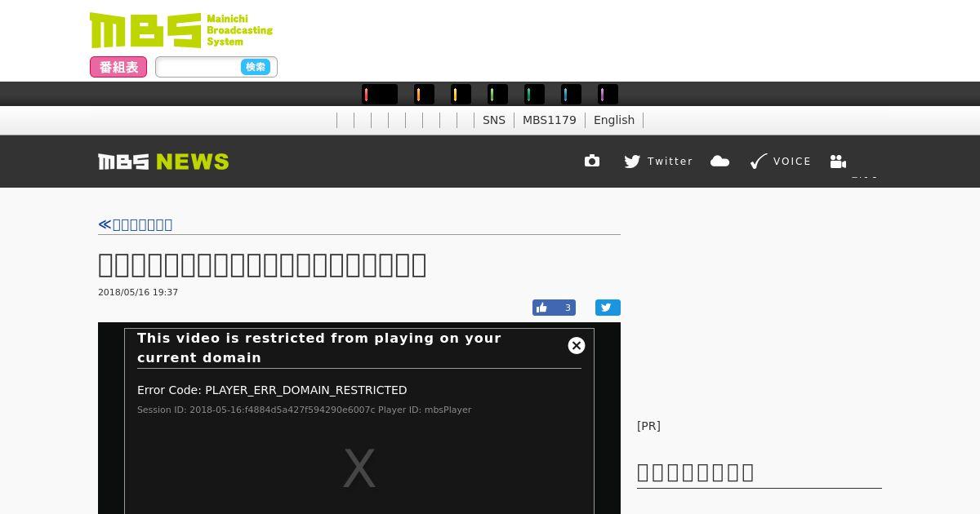Focus the site search text field
The height and width of the screenshot is (514, 980).
pos(198,67)
